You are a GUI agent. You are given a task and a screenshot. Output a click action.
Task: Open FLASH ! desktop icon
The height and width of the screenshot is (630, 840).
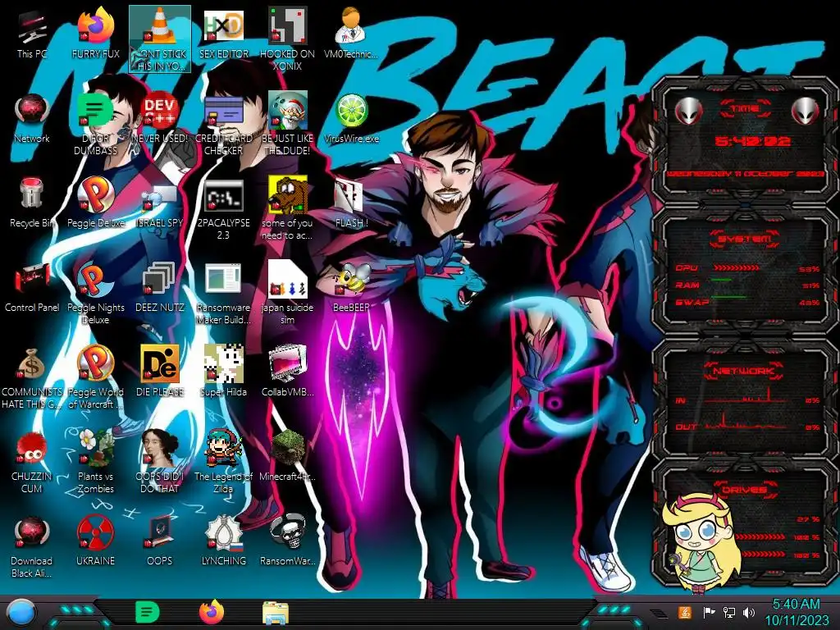[351, 203]
